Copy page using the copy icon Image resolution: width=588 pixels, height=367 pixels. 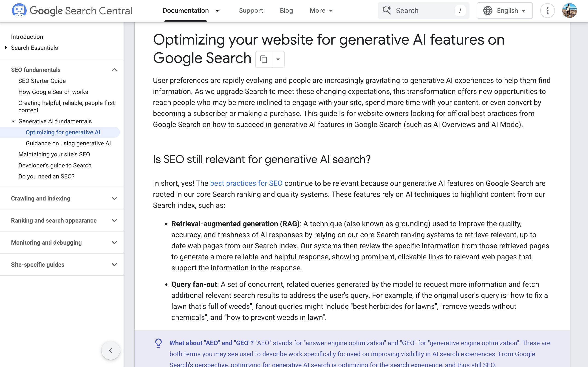(263, 59)
